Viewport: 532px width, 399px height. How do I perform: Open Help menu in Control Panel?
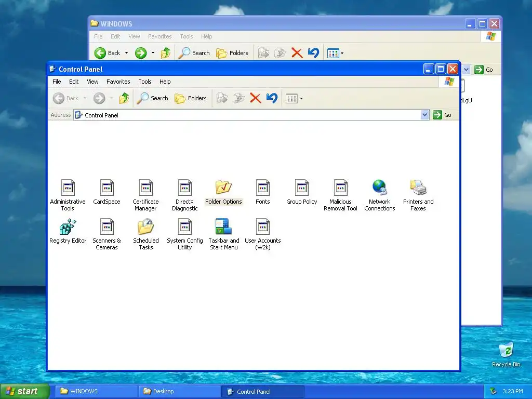pos(165,82)
